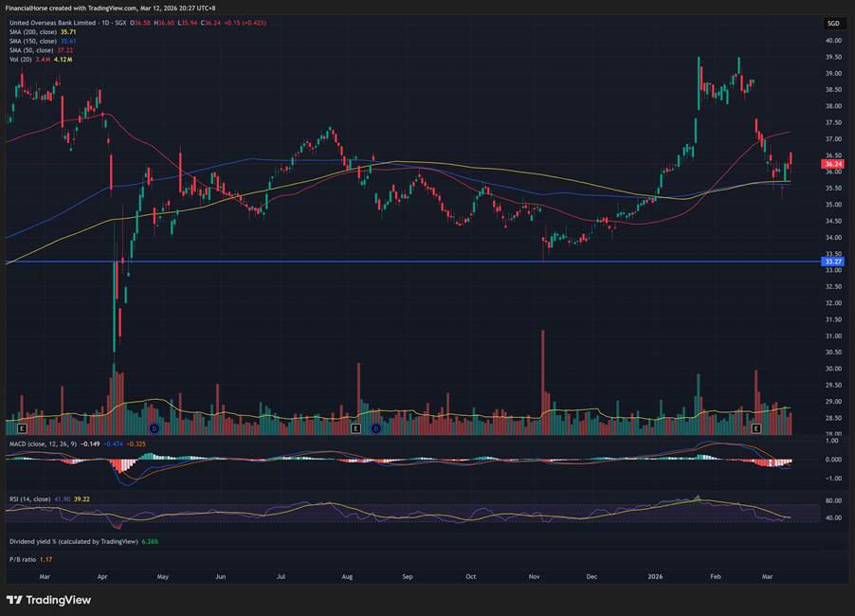Click the red 36.24 current price label
Viewport: 855px width, 616px height.
(x=833, y=164)
